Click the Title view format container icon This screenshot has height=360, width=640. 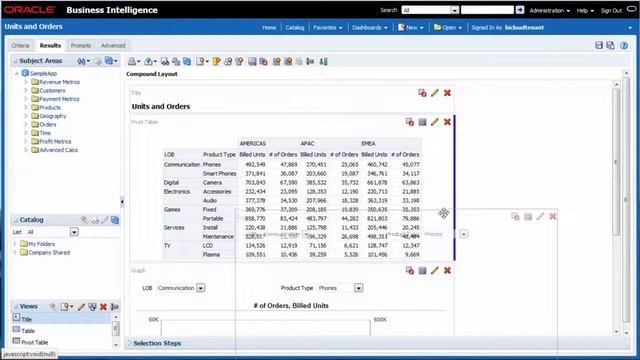[x=422, y=93]
